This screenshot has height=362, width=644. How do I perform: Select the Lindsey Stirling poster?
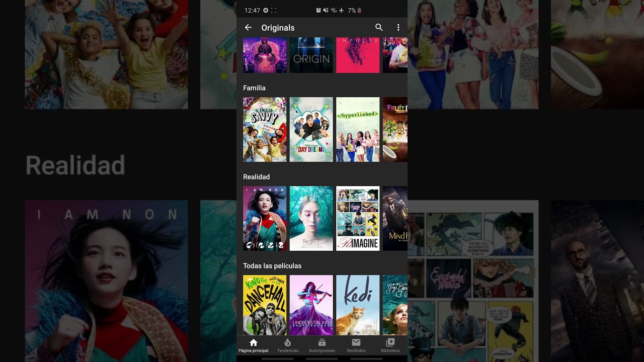311,305
